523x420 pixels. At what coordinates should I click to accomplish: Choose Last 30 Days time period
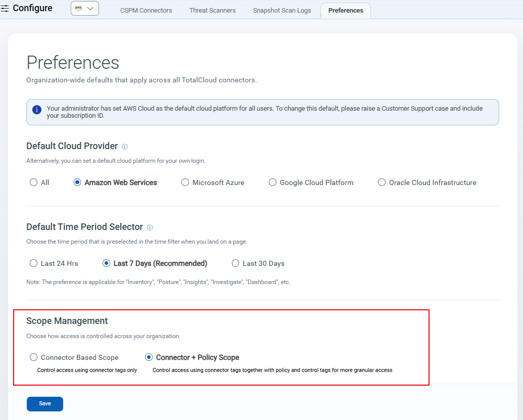(x=235, y=263)
